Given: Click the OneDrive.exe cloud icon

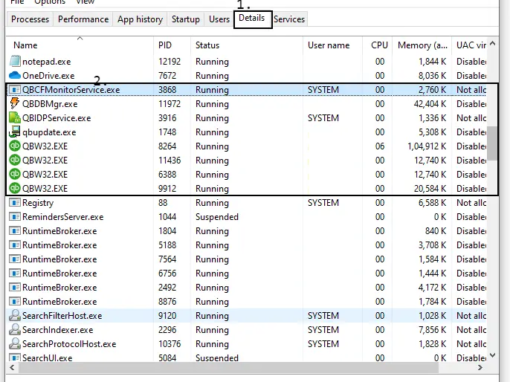Looking at the screenshot, I should coord(15,76).
